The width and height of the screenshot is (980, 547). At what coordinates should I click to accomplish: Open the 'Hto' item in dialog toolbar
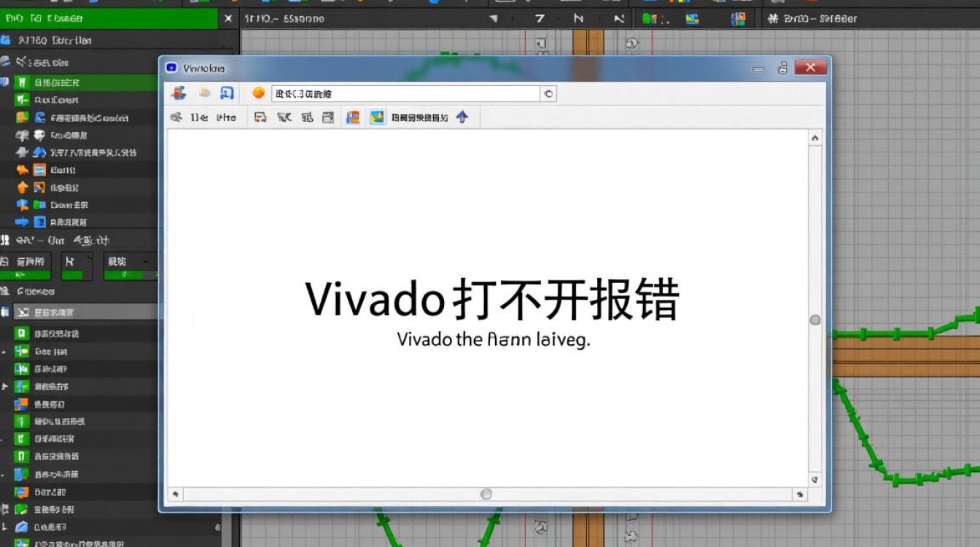click(227, 117)
